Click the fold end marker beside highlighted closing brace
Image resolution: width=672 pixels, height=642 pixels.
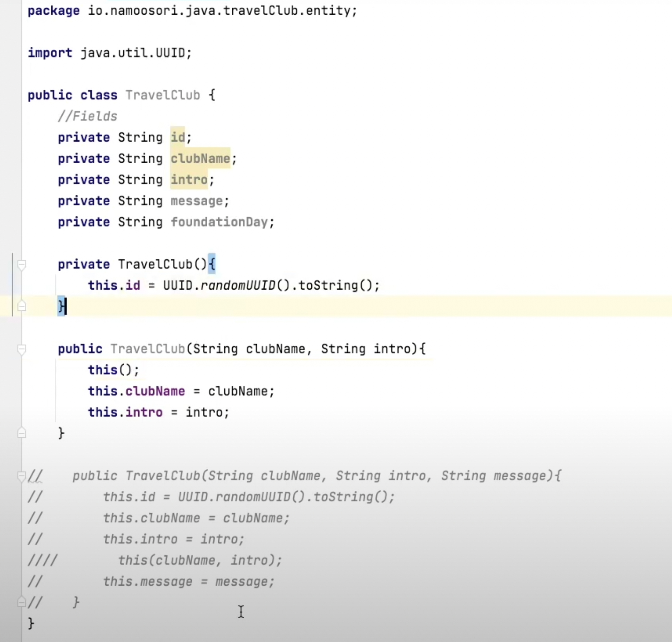pos(21,306)
